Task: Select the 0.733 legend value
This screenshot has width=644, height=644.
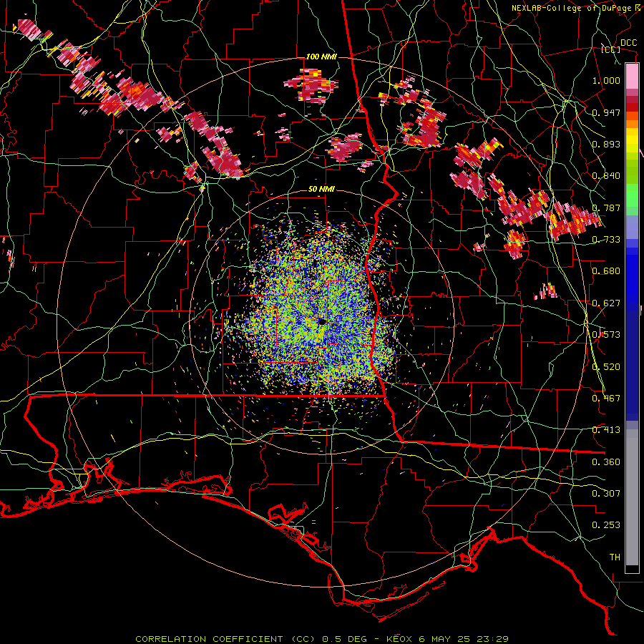Action: [x=606, y=240]
